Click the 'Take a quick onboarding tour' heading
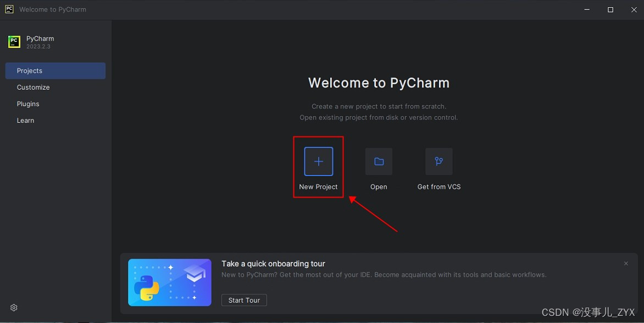 pyautogui.click(x=274, y=264)
